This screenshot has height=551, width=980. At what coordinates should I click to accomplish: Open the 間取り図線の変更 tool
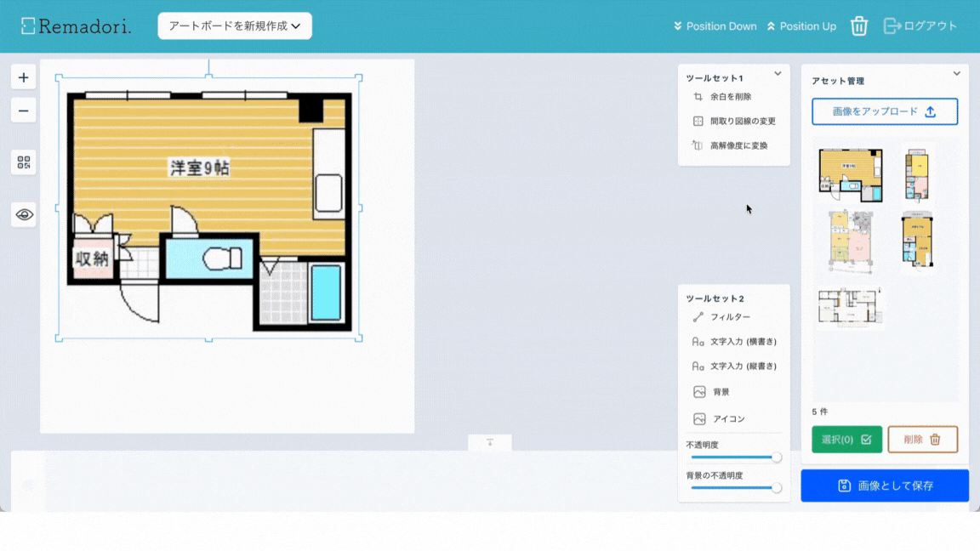740,121
